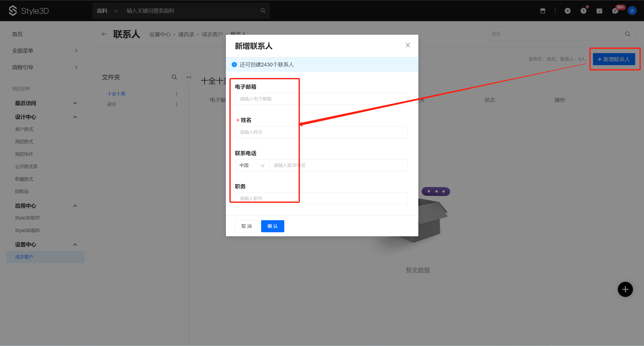Open more options for 十全十美 folder
Viewport: 644px width, 346px height.
pos(177,94)
